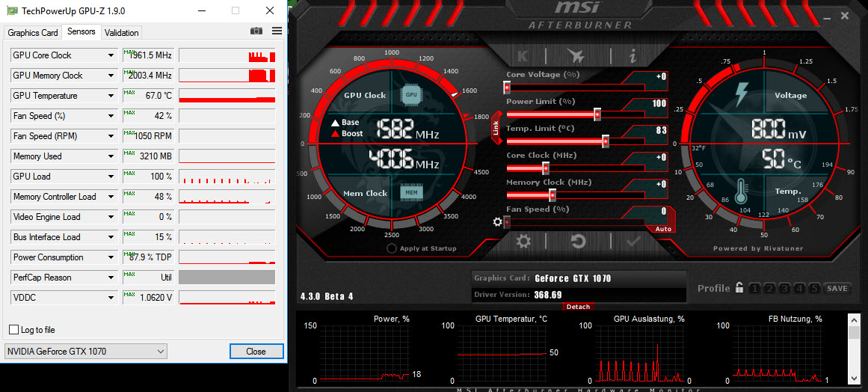Image resolution: width=868 pixels, height=392 pixels.
Task: Select profile slot 3
Action: [x=784, y=288]
